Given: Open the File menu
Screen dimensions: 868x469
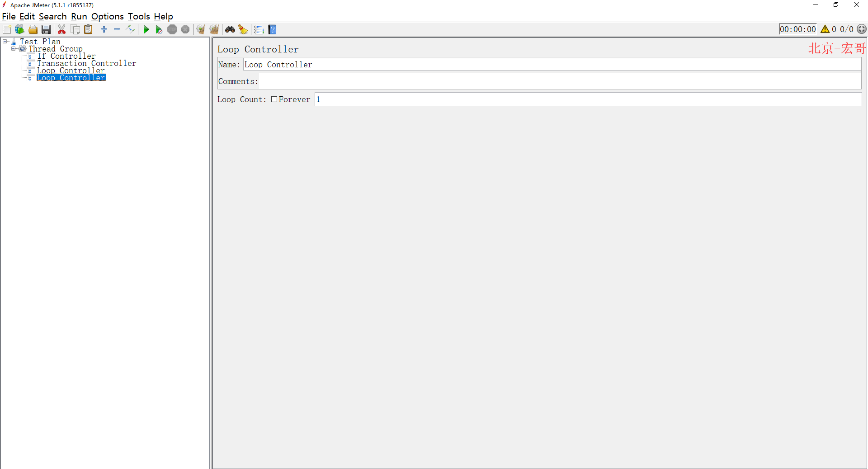Looking at the screenshot, I should pyautogui.click(x=9, y=17).
